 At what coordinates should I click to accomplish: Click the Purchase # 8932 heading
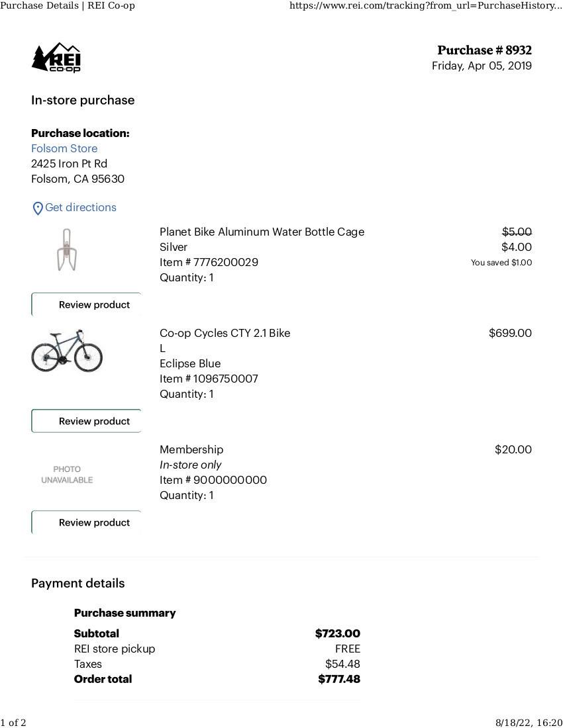(484, 50)
